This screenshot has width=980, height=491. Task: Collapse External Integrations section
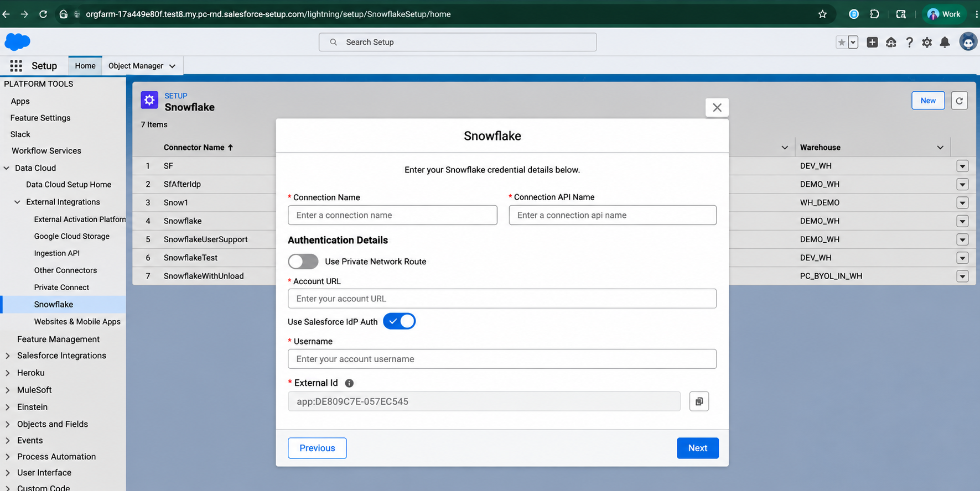click(17, 202)
